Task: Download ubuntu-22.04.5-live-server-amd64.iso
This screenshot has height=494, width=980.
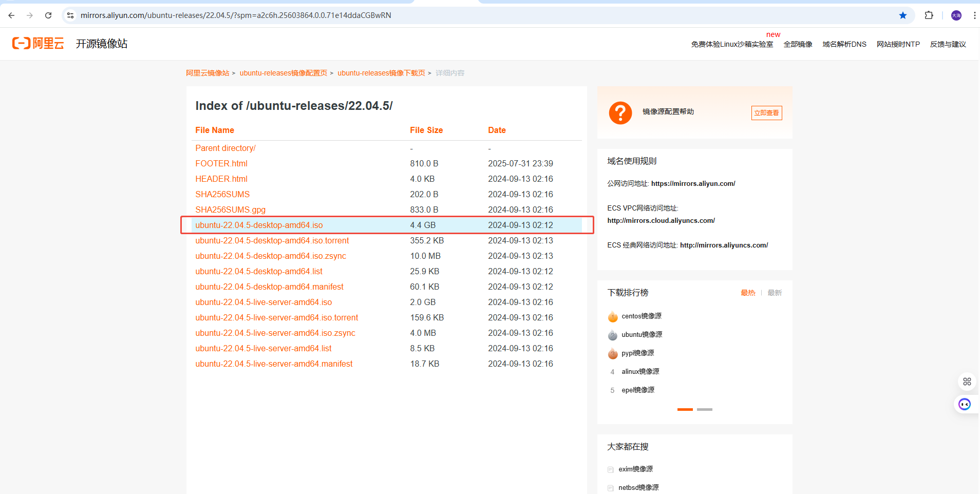Action: (x=263, y=302)
